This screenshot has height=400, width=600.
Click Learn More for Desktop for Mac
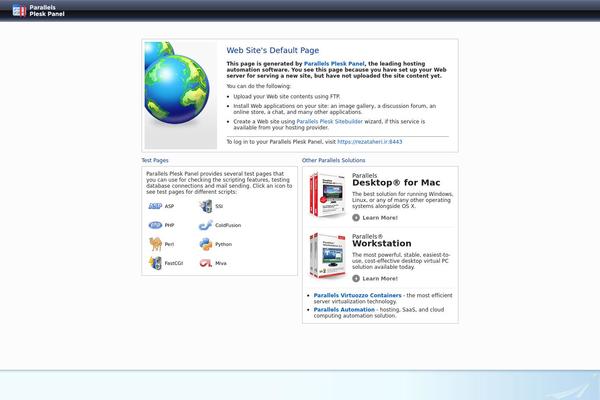tap(380, 218)
